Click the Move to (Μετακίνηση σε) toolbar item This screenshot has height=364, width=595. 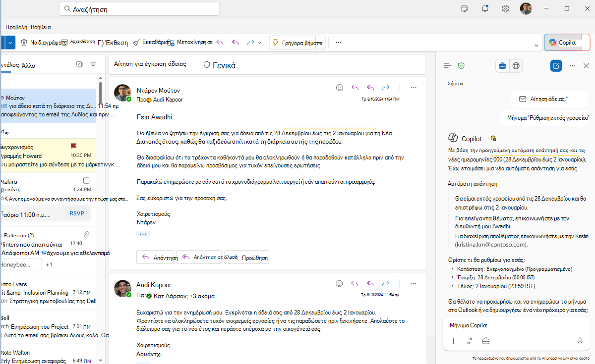(191, 43)
